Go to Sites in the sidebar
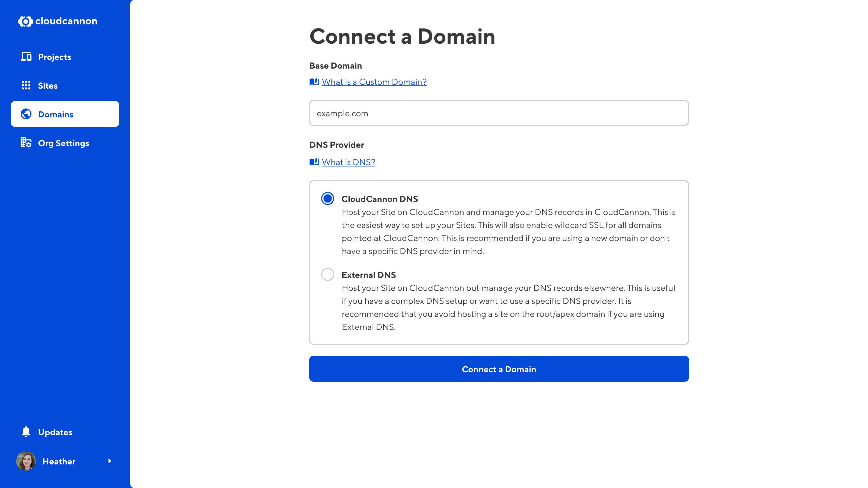Screen dimensions: 868x488 click(x=48, y=86)
